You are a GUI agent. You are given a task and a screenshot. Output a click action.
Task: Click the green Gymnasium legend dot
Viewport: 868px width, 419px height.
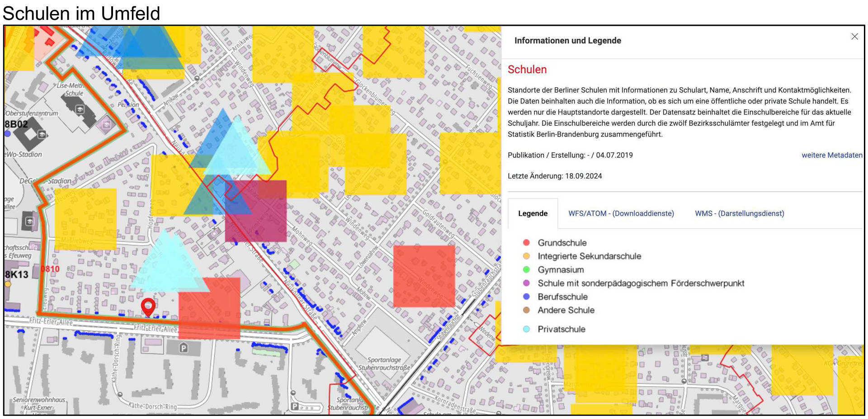526,270
